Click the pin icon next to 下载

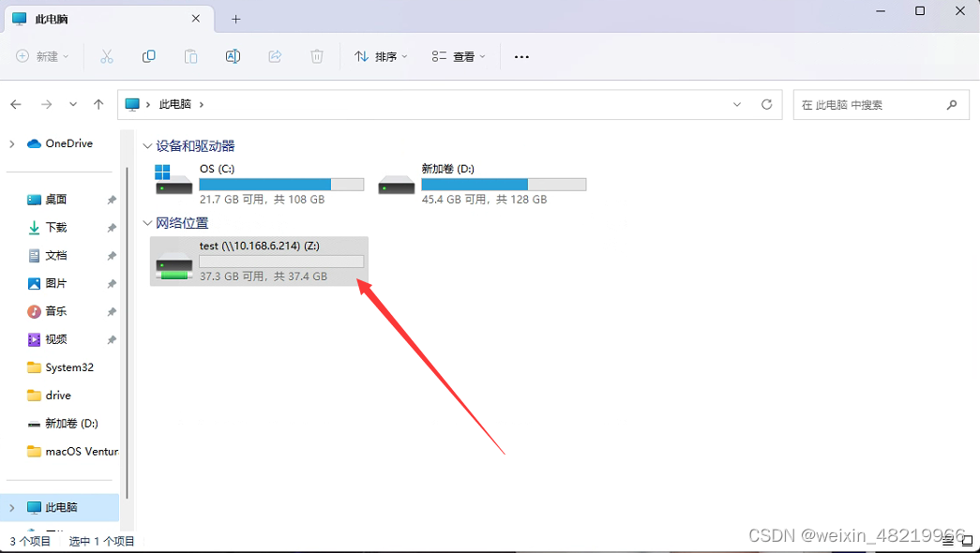112,228
